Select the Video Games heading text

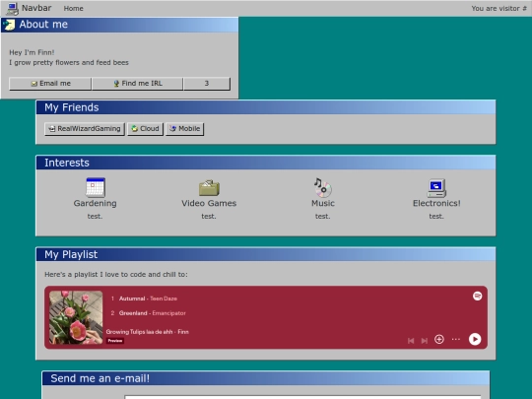coord(209,203)
